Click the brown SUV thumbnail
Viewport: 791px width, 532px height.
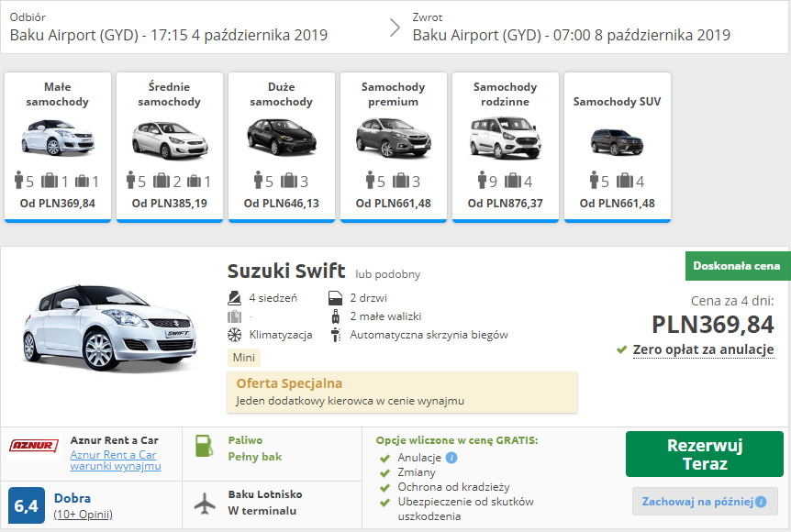(x=618, y=141)
